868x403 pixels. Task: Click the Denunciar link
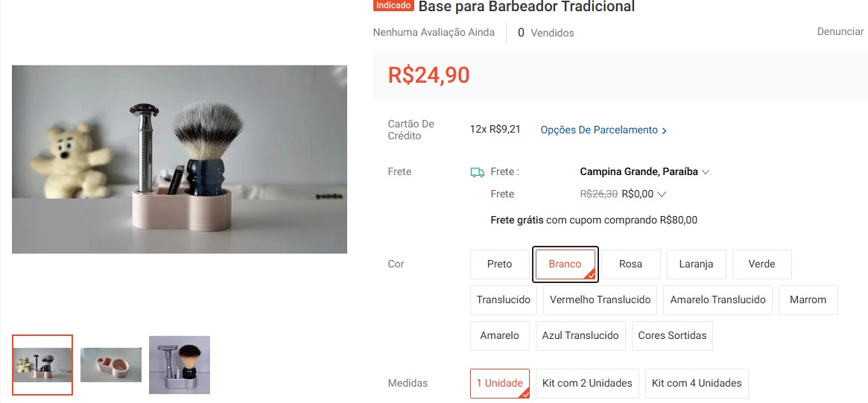[x=840, y=31]
